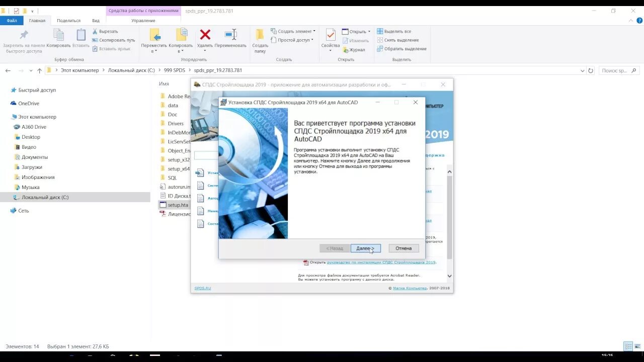Click the red Удалить icon
Screen dimensions: 644x362
point(205,35)
